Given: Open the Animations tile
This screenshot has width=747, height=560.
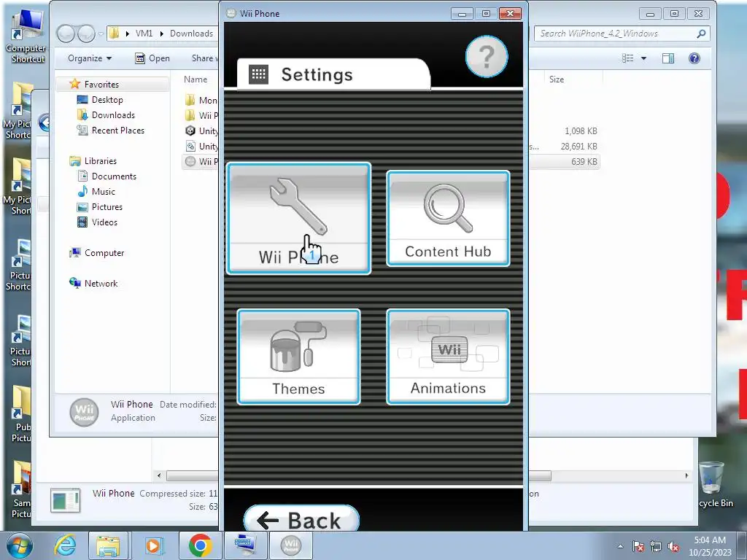Looking at the screenshot, I should [448, 357].
